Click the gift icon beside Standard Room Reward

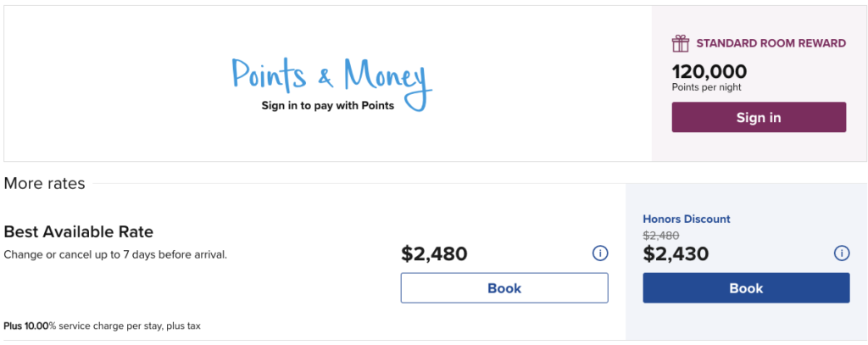(x=680, y=43)
